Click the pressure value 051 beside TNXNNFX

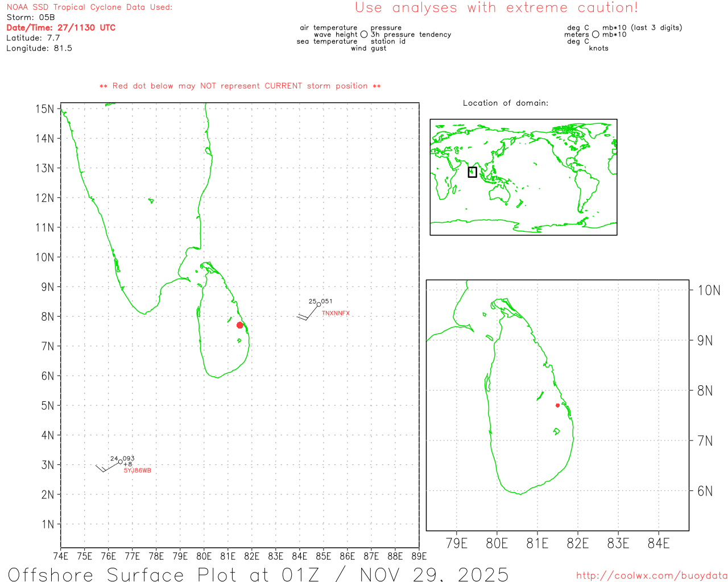click(326, 301)
